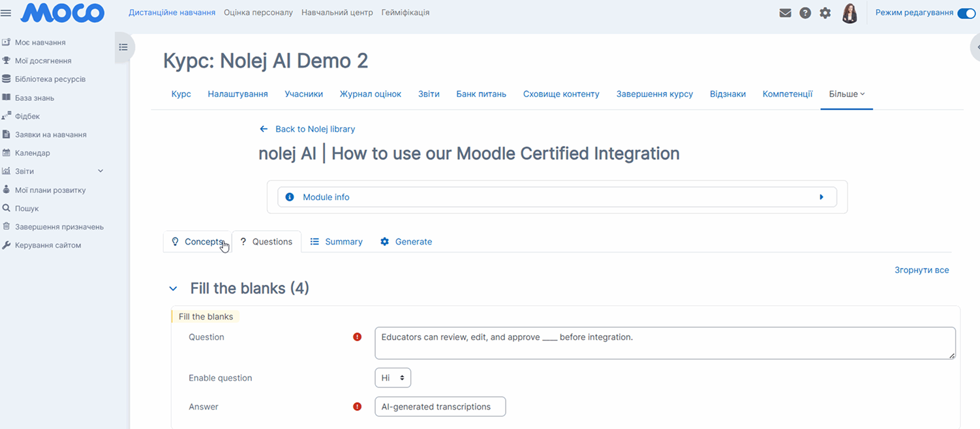Open the hamburger menu beside MOCO logo
Viewport: 980px width, 429px height.
point(6,13)
